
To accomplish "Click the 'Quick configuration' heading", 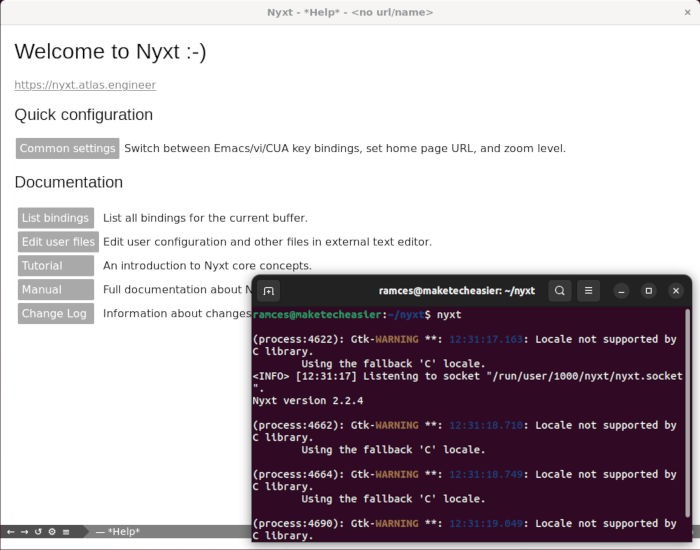I will [x=83, y=115].
